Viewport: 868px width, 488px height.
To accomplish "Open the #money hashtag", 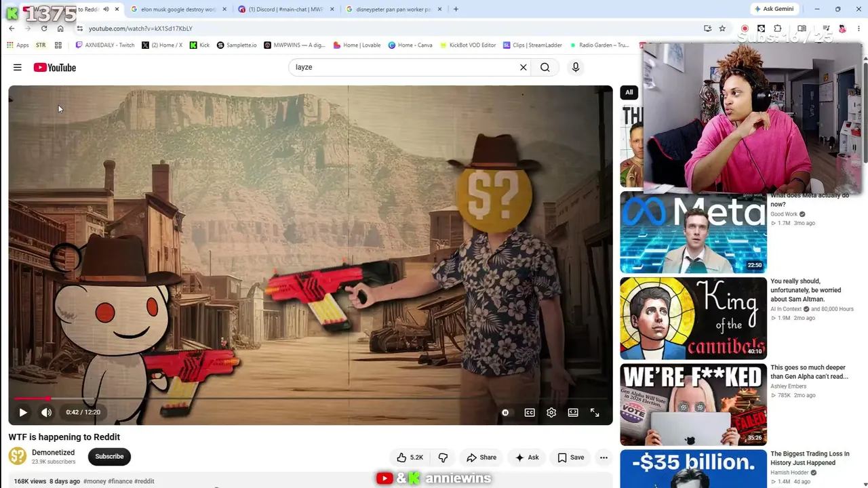I will [94, 481].
